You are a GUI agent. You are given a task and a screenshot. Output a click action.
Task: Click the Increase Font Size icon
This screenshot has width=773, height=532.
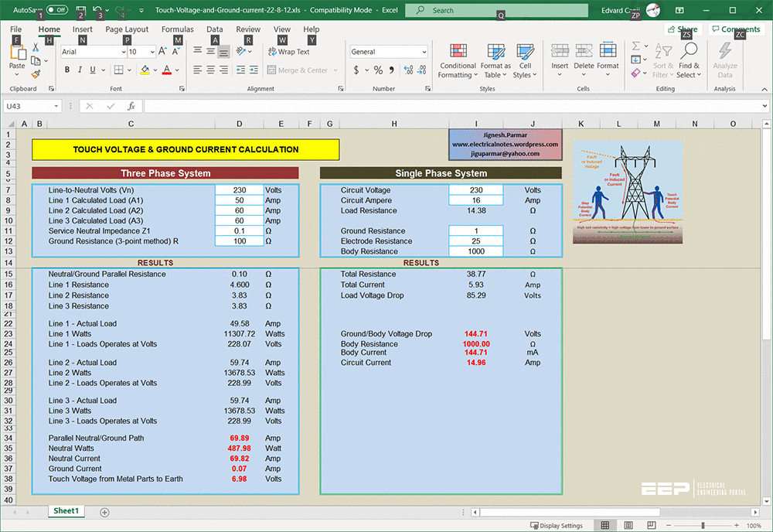click(162, 51)
